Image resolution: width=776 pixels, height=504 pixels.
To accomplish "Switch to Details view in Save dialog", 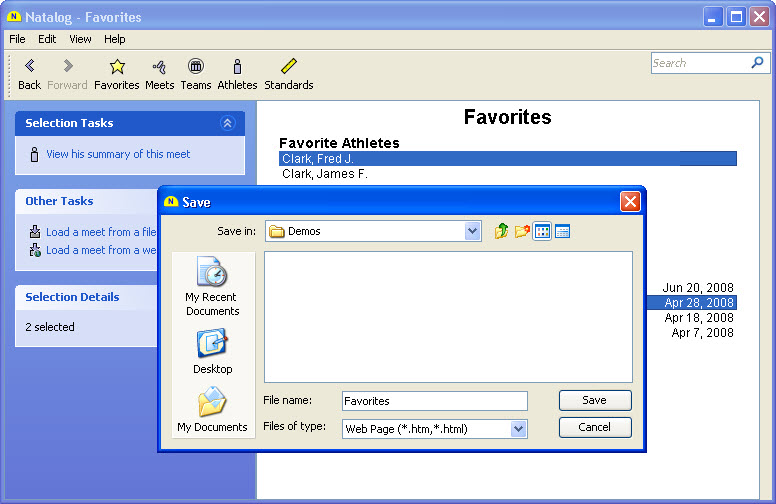I will click(x=562, y=231).
